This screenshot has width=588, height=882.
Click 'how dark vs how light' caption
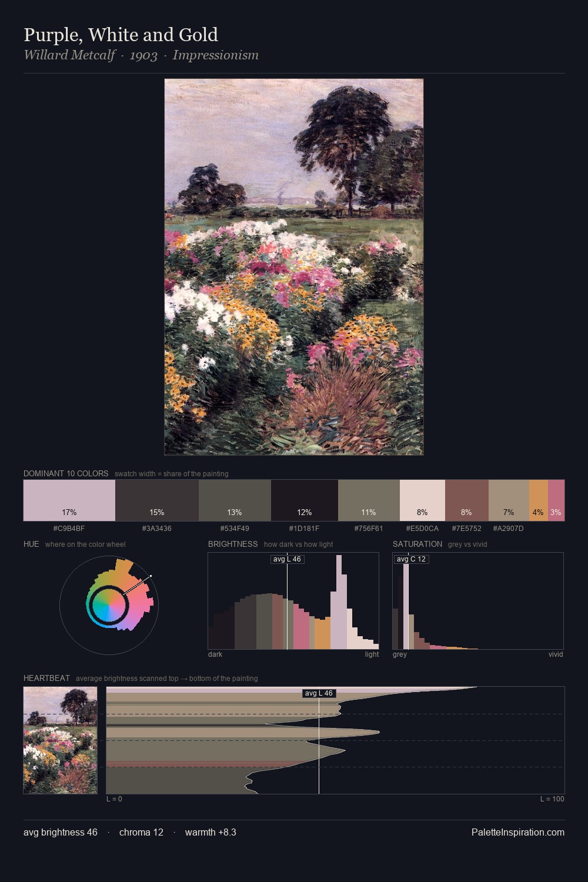(299, 544)
